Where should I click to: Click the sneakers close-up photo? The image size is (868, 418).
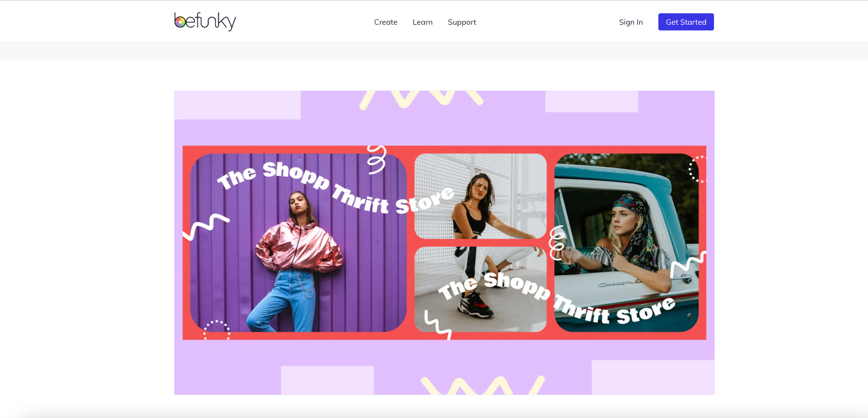pyautogui.click(x=481, y=289)
